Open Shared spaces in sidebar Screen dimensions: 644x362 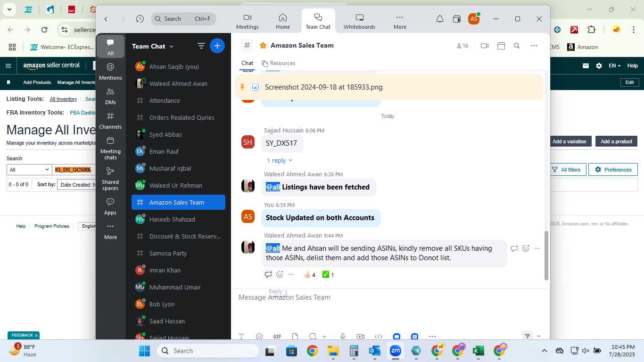(x=110, y=178)
